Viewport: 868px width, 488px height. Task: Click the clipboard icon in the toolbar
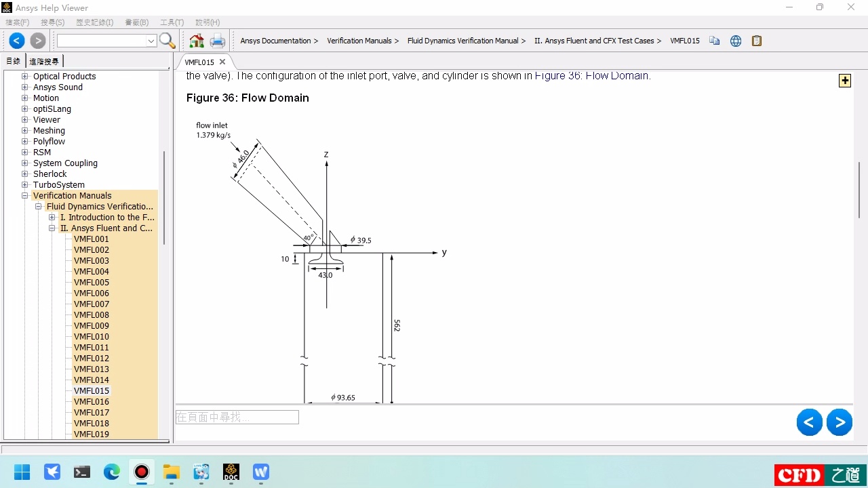[x=757, y=41]
